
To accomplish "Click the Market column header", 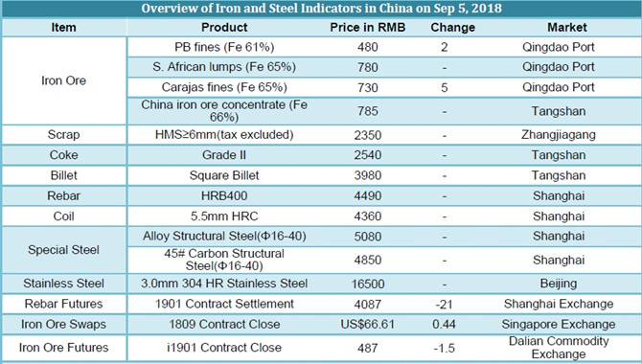I will (x=566, y=28).
